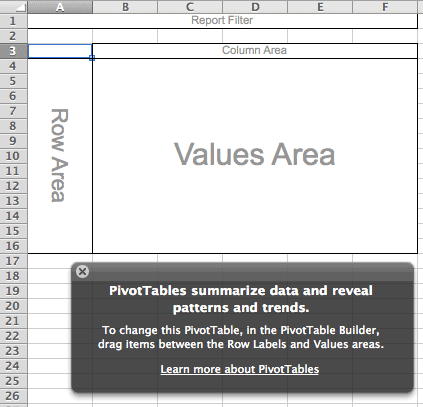Select row 2 header
423x407 pixels.
(x=14, y=36)
